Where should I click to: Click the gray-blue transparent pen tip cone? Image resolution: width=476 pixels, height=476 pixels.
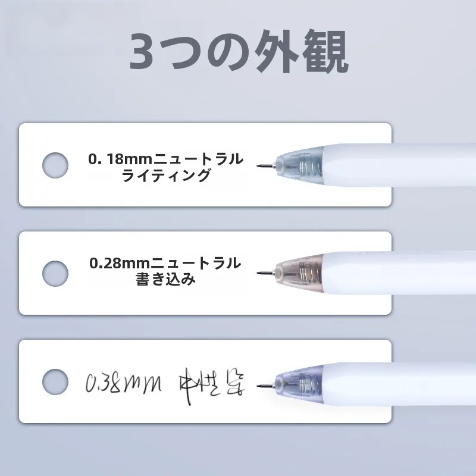click(x=300, y=166)
